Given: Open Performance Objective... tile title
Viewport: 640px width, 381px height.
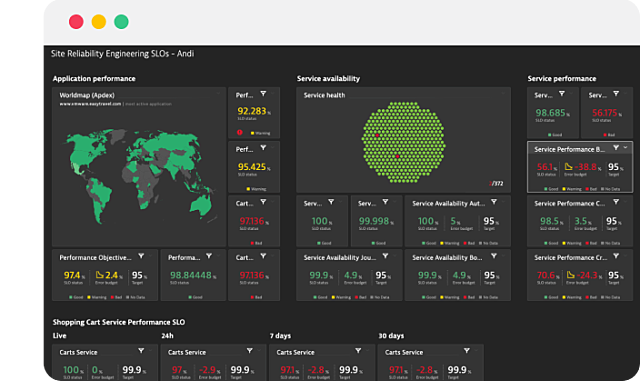Looking at the screenshot, I should click(96, 258).
